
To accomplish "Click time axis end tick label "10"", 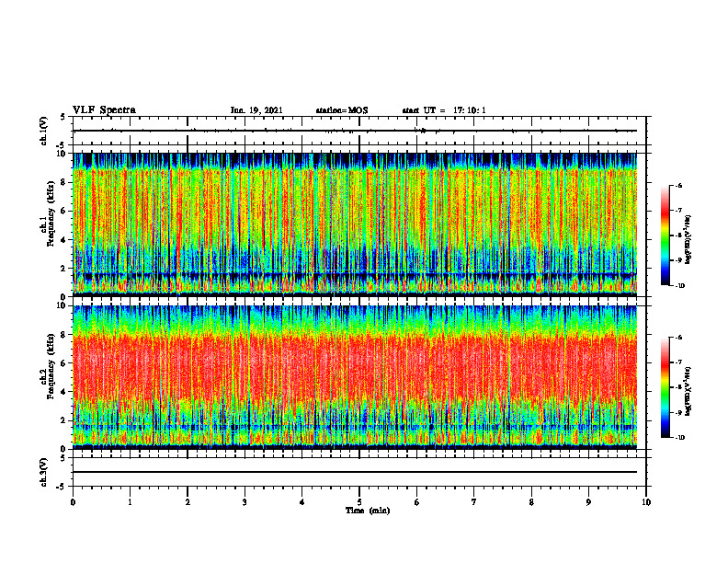I will pos(646,502).
